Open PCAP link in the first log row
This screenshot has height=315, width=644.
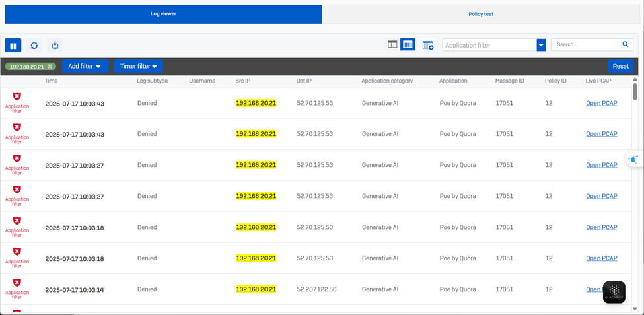601,103
